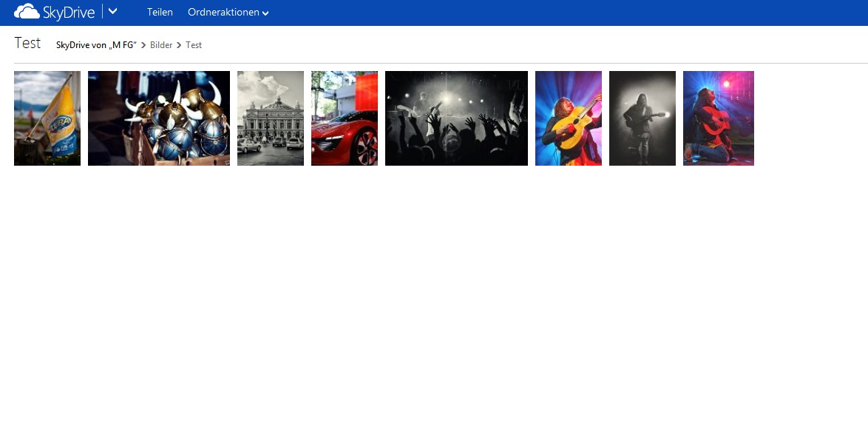Open the red sports car photo
Viewport: 868px width, 429px height.
tap(345, 118)
